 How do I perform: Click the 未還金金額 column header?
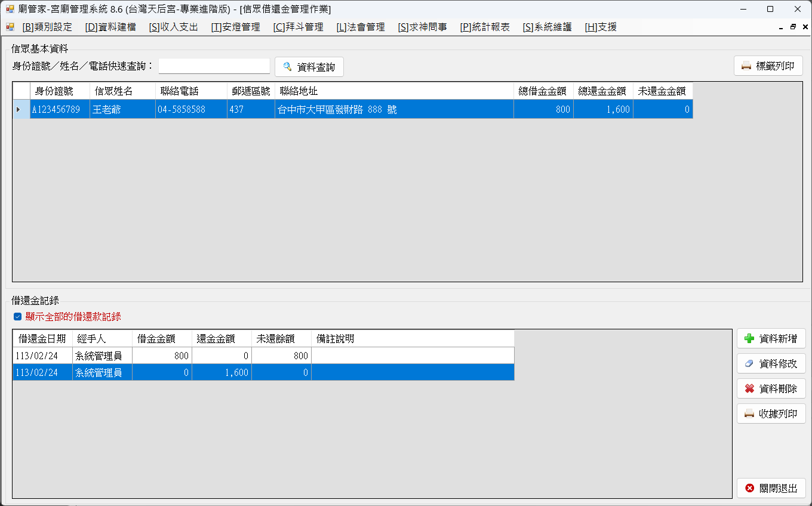pos(663,91)
